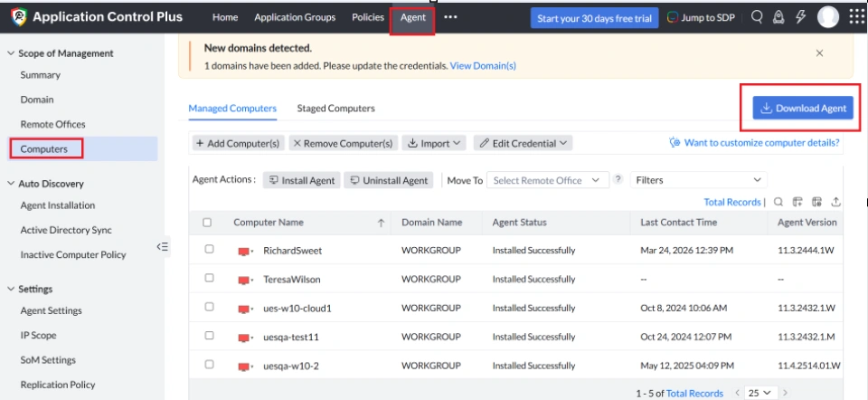Go to next page arrow
Screen dimensions: 868x400
point(786,393)
